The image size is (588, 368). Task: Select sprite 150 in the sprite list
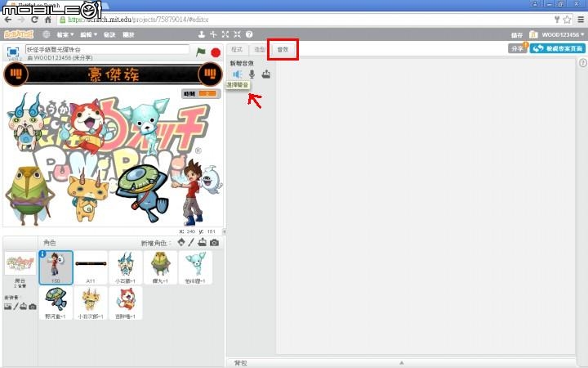tap(56, 267)
